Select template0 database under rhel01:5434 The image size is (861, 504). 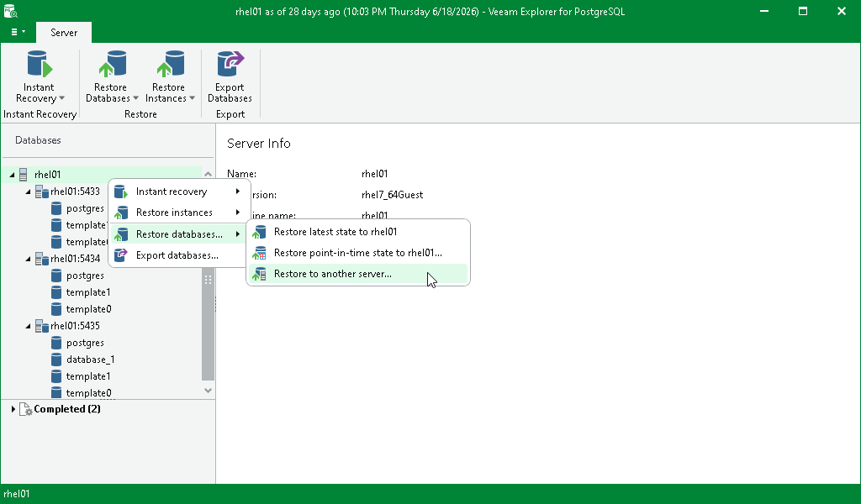(x=89, y=309)
